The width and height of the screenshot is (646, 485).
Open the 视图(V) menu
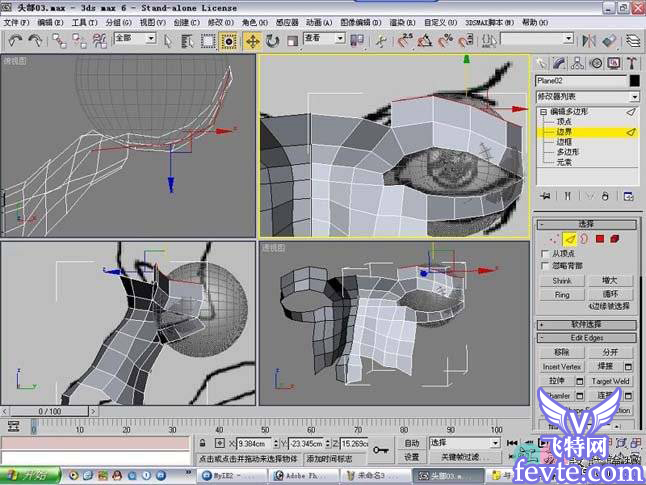point(153,22)
